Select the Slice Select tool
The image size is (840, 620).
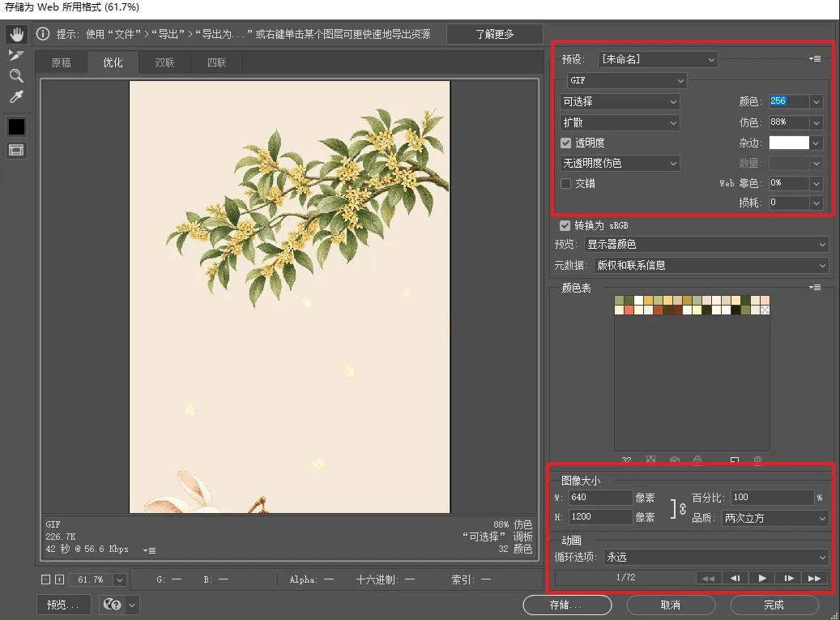coord(16,55)
